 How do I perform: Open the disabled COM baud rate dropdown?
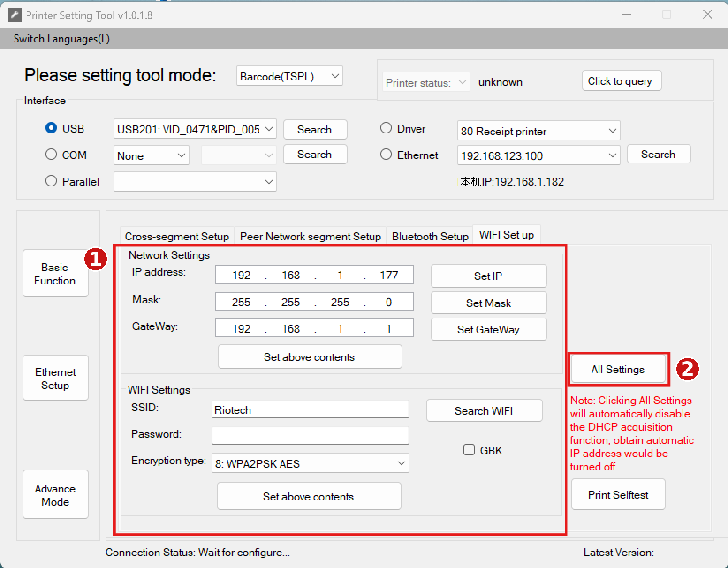[x=239, y=155]
